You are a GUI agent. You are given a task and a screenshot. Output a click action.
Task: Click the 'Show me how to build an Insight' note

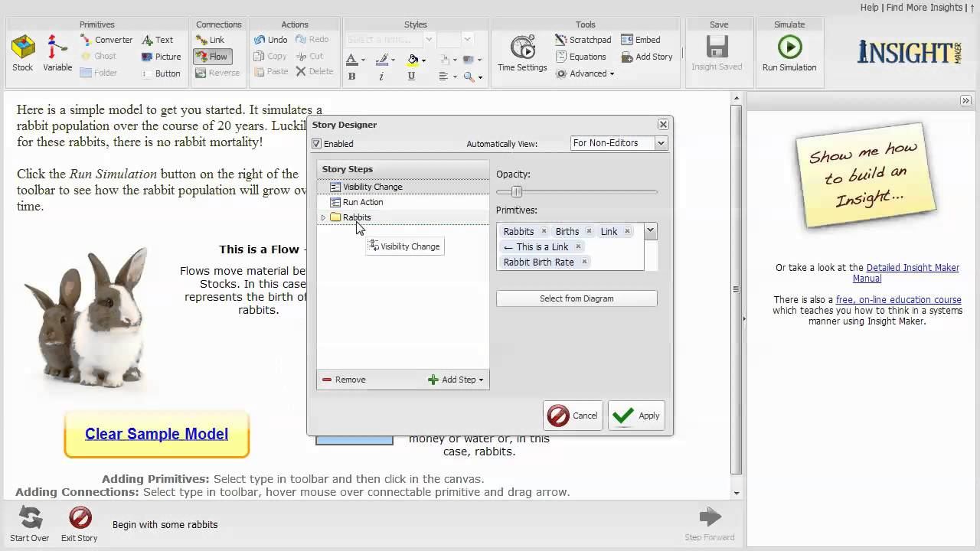(867, 175)
